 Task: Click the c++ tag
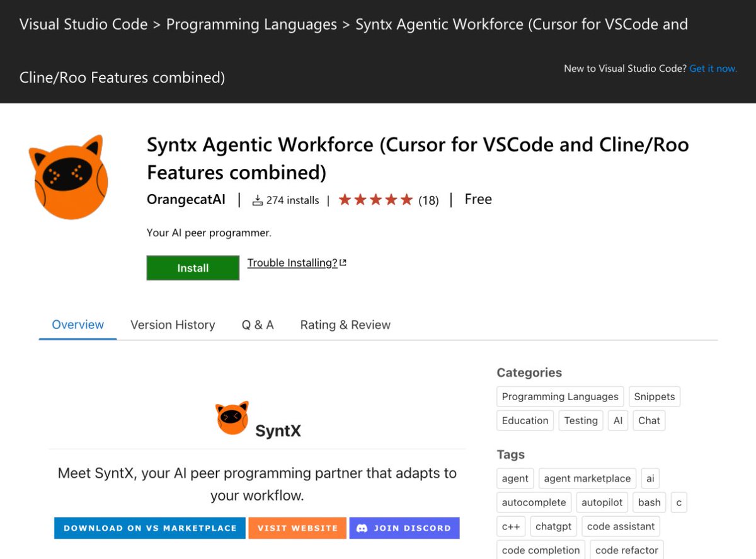[511, 526]
